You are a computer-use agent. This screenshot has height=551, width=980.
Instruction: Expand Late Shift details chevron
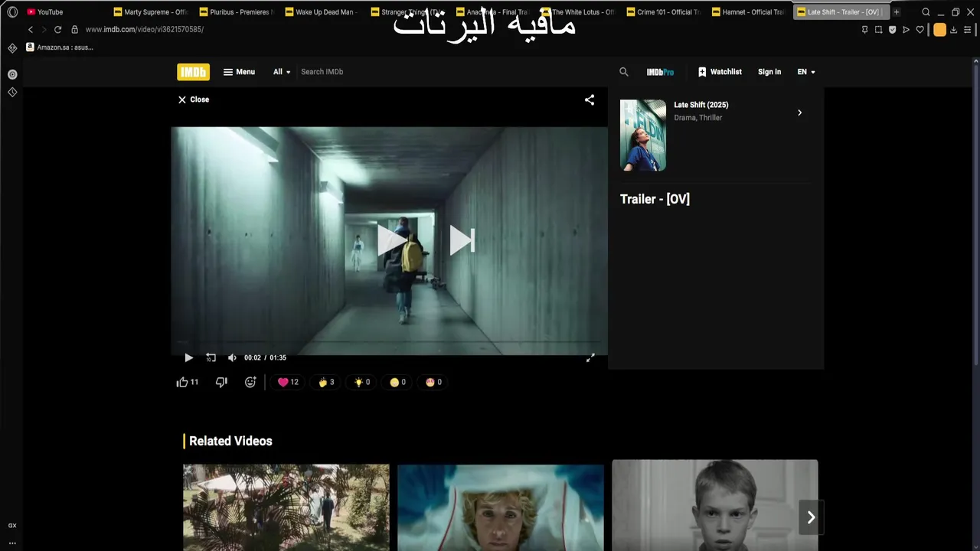tap(799, 112)
